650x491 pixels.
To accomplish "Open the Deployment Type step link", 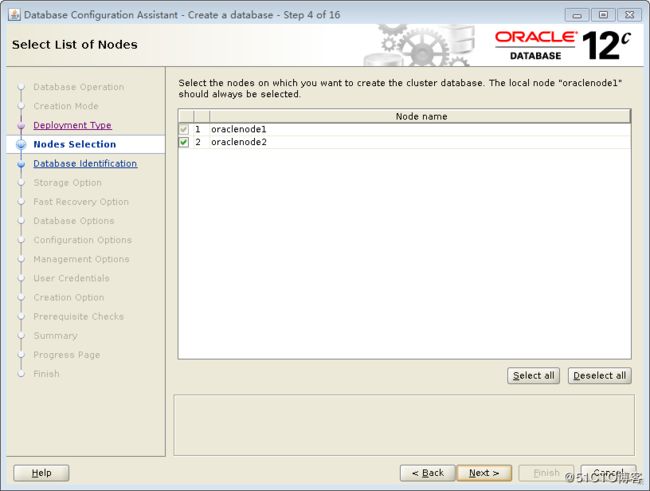I will (x=73, y=125).
